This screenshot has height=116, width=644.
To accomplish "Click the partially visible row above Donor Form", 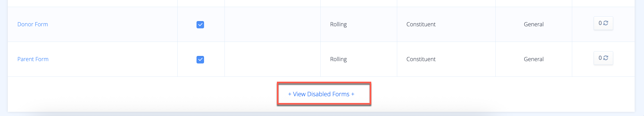I will (x=321, y=3).
